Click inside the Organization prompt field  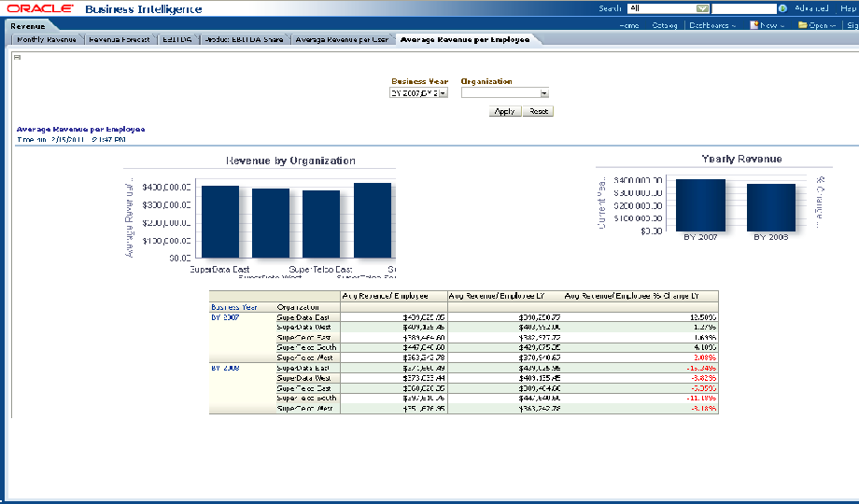coord(500,93)
